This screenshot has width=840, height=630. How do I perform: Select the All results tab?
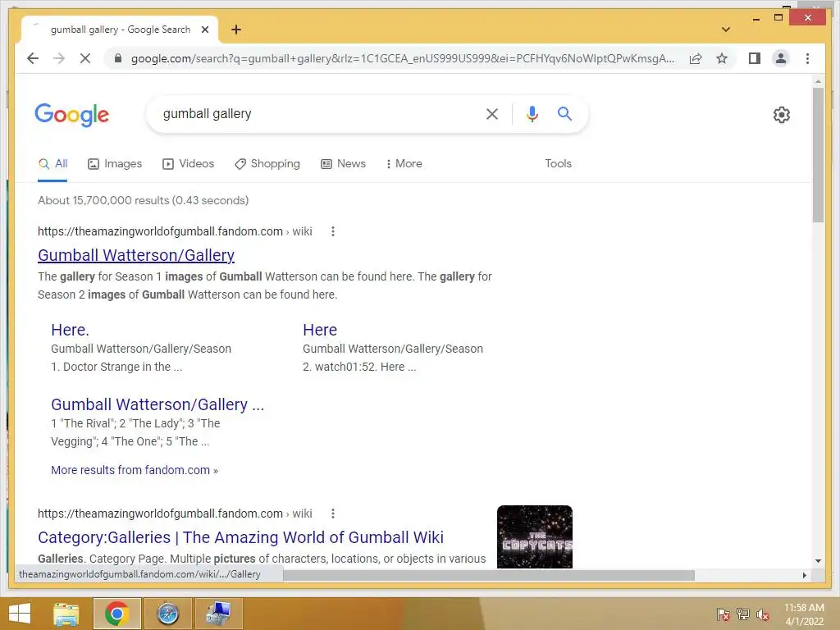coord(52,164)
